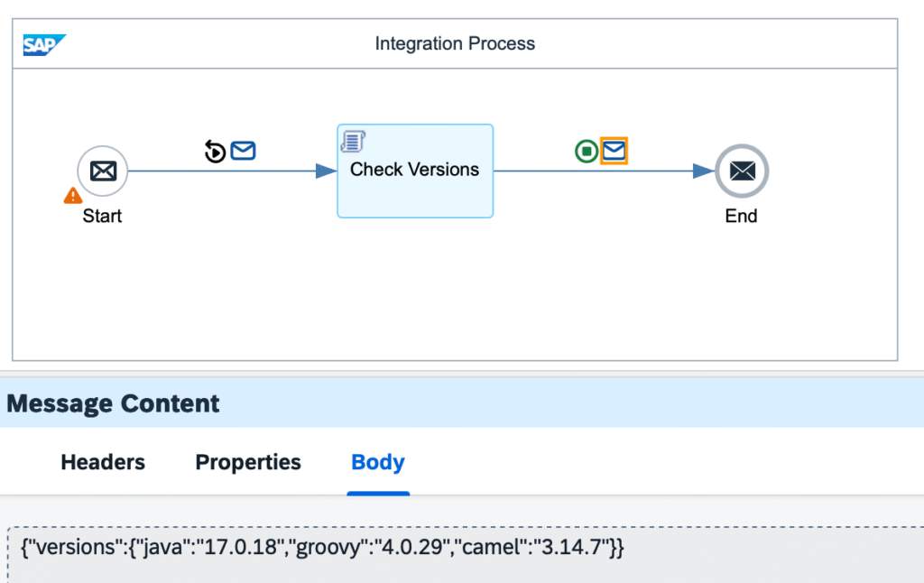Select the Start message event icon
The height and width of the screenshot is (583, 924).
tap(102, 171)
